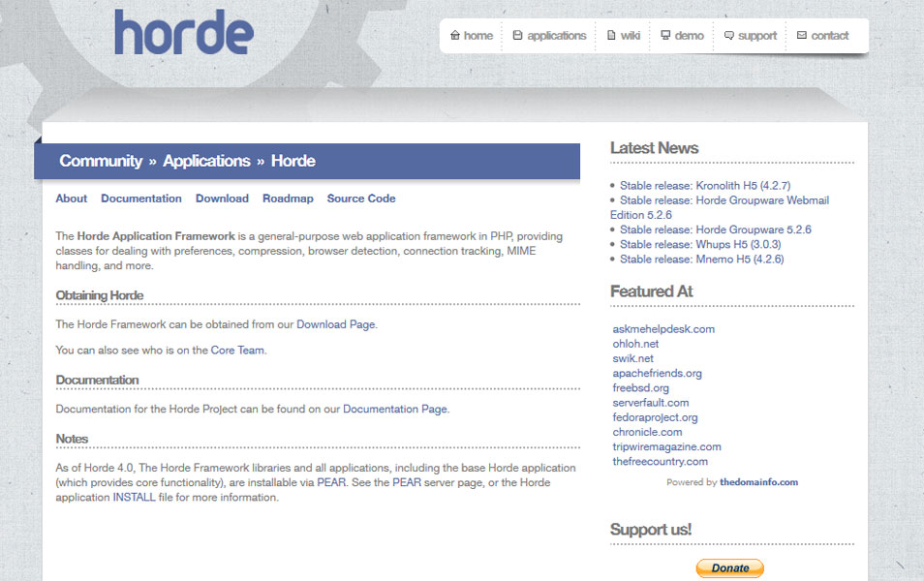Open Kronolith H5 (4.2.7) release news
Image resolution: width=924 pixels, height=581 pixels.
pos(705,186)
